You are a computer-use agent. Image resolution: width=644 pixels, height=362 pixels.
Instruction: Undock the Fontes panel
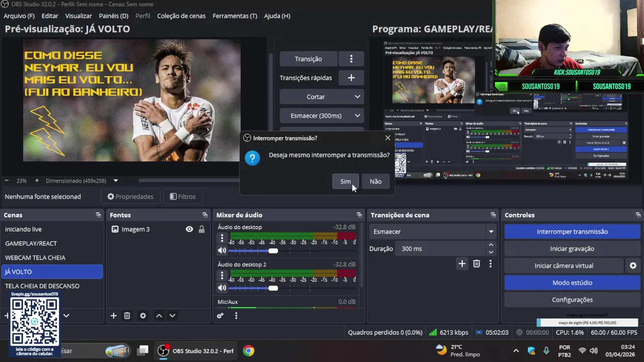pos(205,215)
